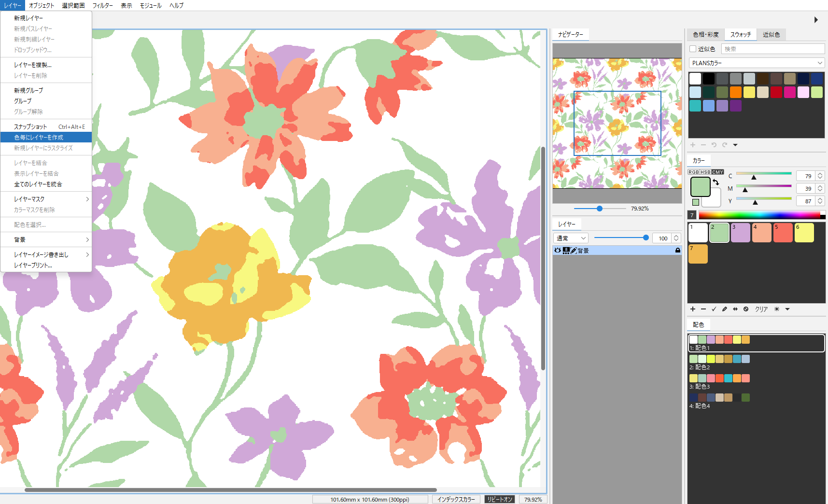Click the lock icon on the 背景 layer
This screenshot has width=828, height=504.
(678, 251)
